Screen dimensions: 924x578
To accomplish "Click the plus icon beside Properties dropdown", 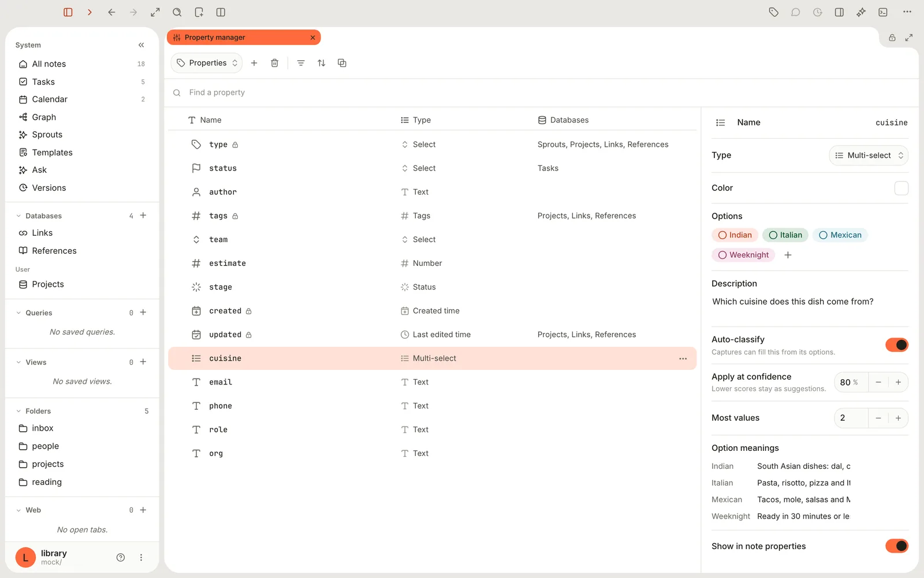I will [x=254, y=63].
